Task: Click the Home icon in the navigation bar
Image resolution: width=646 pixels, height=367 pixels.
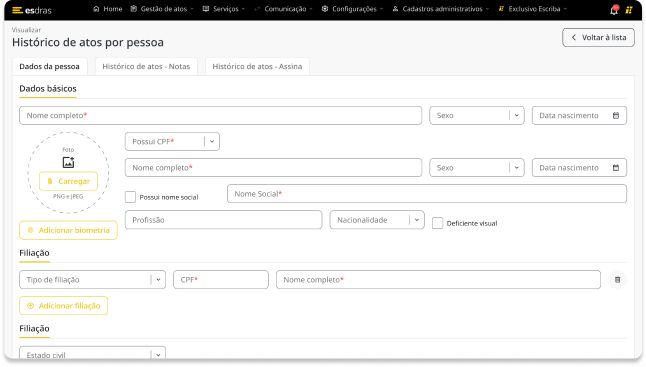Action: [96, 9]
